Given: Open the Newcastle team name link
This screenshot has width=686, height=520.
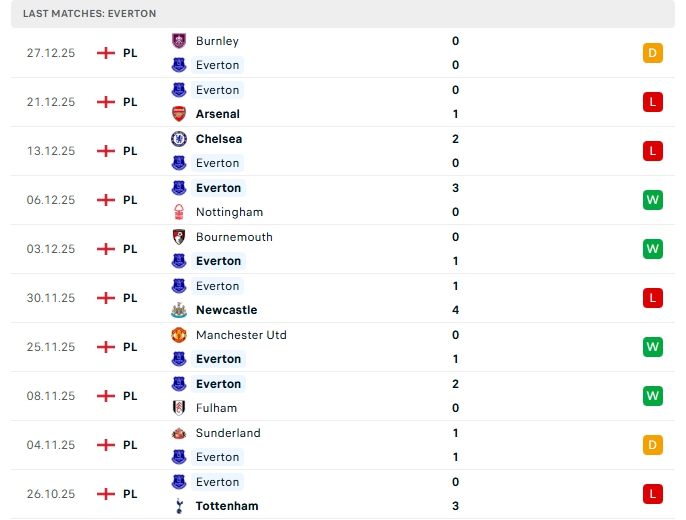Looking at the screenshot, I should coord(226,310).
